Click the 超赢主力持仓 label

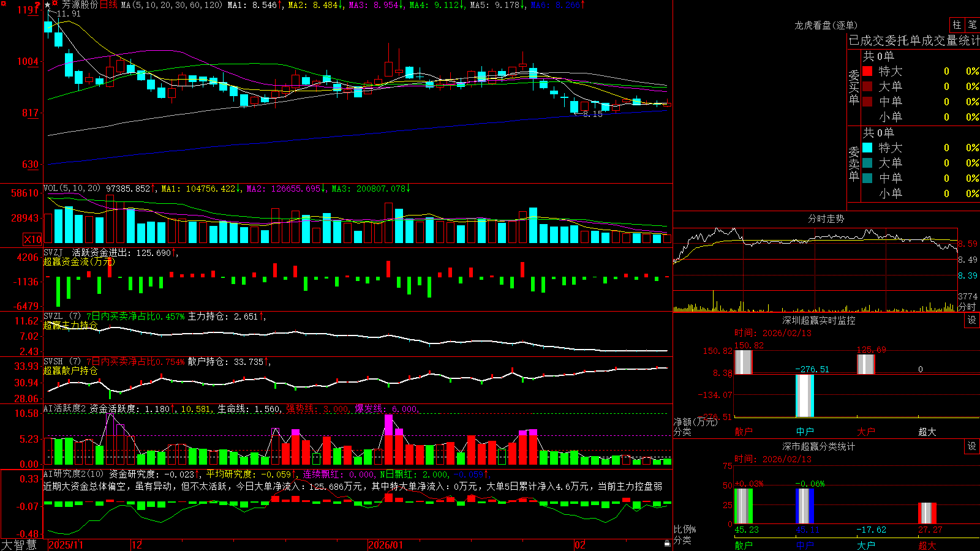click(x=70, y=325)
